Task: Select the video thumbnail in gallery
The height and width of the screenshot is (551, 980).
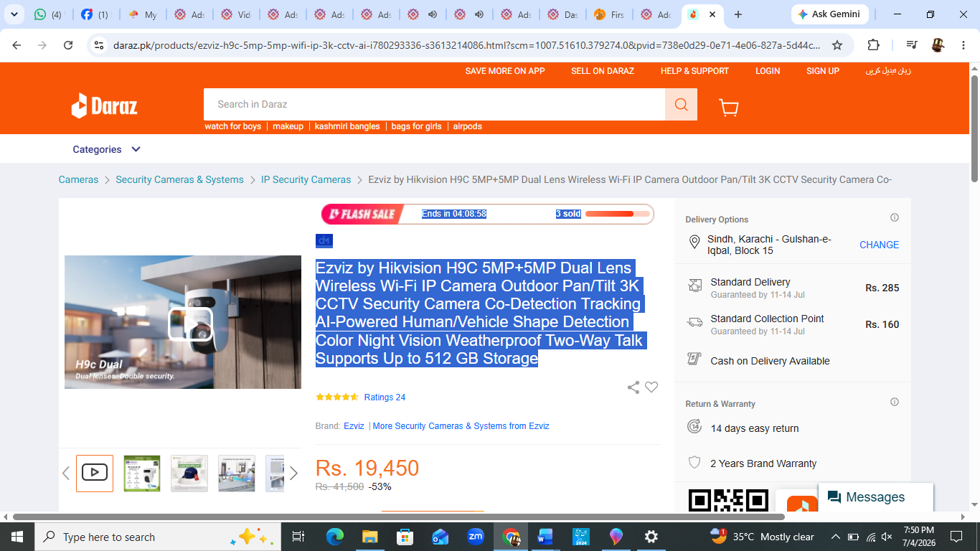Action: coord(95,473)
